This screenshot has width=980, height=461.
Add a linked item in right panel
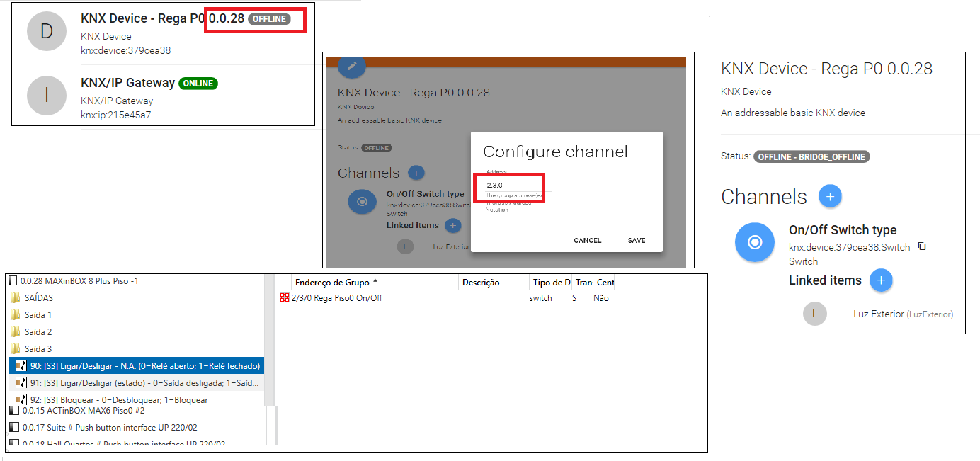(x=881, y=280)
